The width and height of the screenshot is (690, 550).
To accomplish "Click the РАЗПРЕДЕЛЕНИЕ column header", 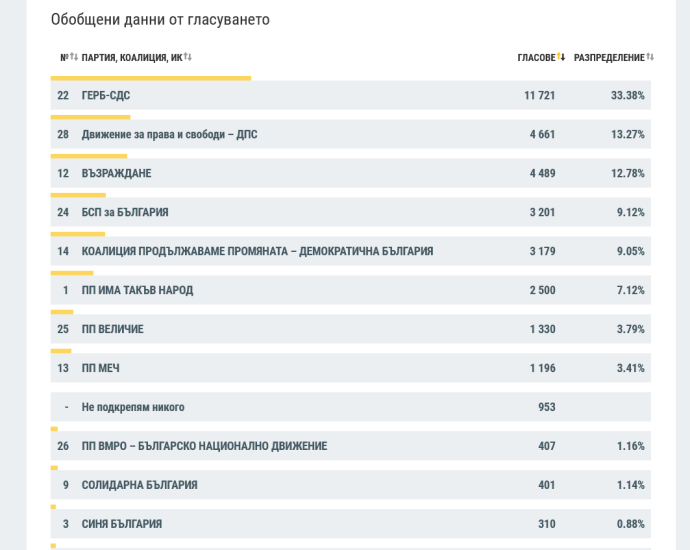I will point(609,58).
